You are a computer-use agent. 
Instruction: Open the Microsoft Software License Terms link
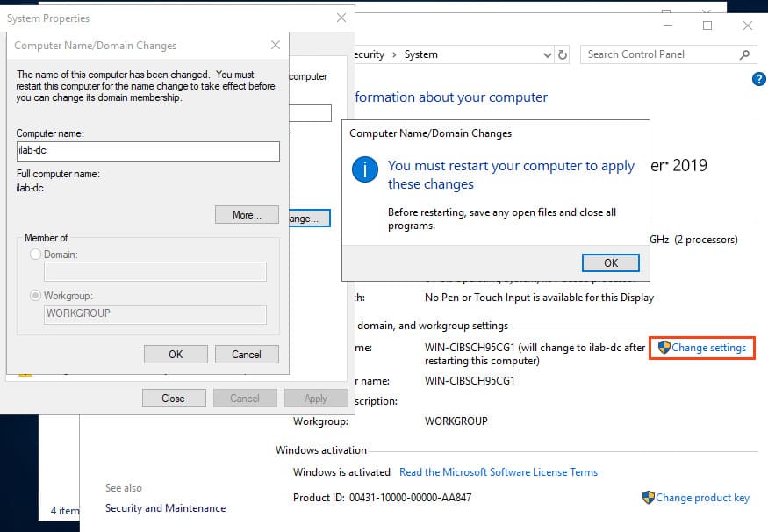click(498, 471)
